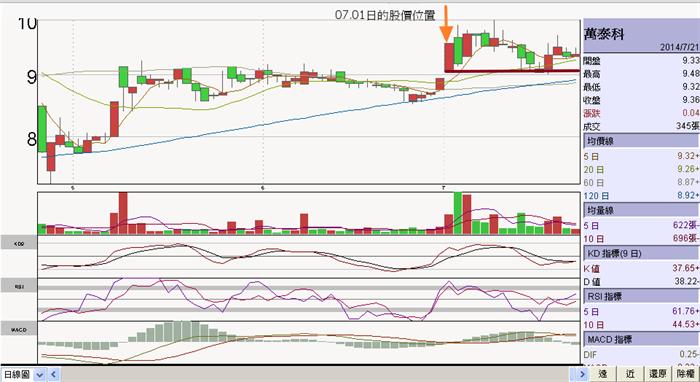The image size is (700, 382).
Task: Click the RSI 5日 value 61.76+
Action: [686, 311]
